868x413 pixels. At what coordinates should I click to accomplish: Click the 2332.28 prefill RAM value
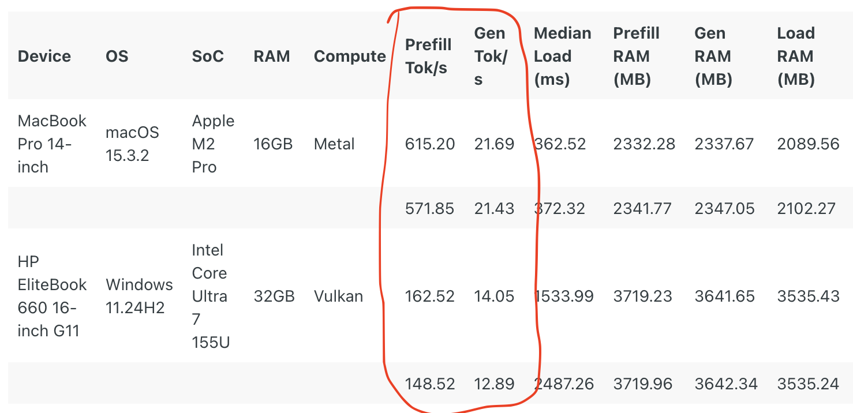pyautogui.click(x=644, y=144)
